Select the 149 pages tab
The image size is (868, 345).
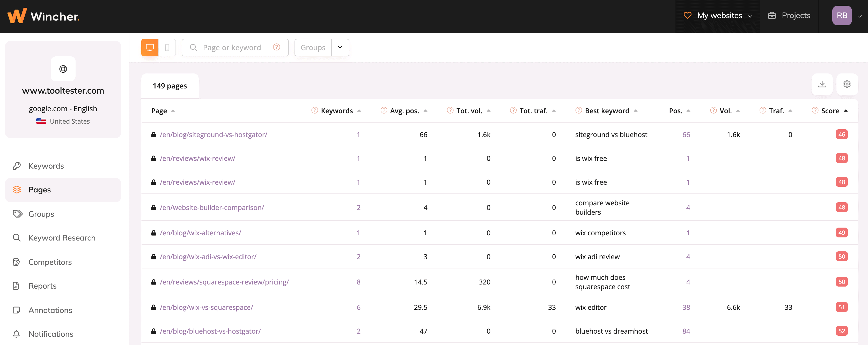[170, 86]
